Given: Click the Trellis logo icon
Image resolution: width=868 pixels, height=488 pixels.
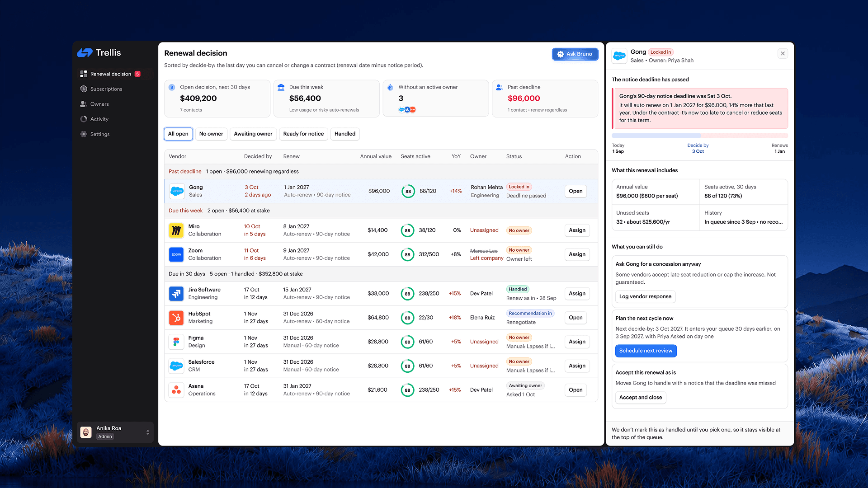Looking at the screenshot, I should (85, 53).
